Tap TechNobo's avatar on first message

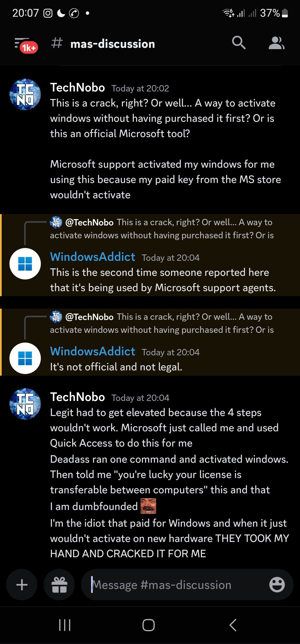coord(25,94)
